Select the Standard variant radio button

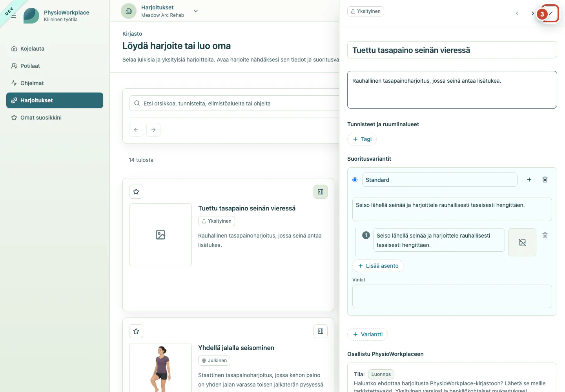pyautogui.click(x=355, y=180)
